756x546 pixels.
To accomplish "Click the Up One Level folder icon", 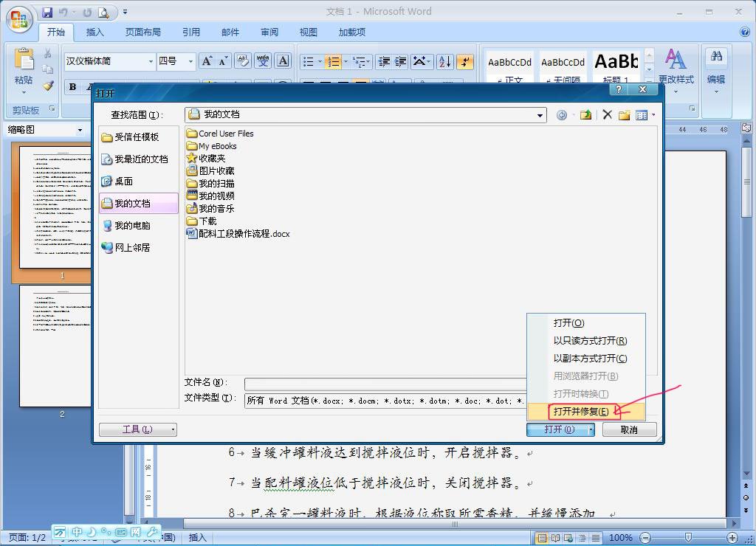I will (x=585, y=115).
